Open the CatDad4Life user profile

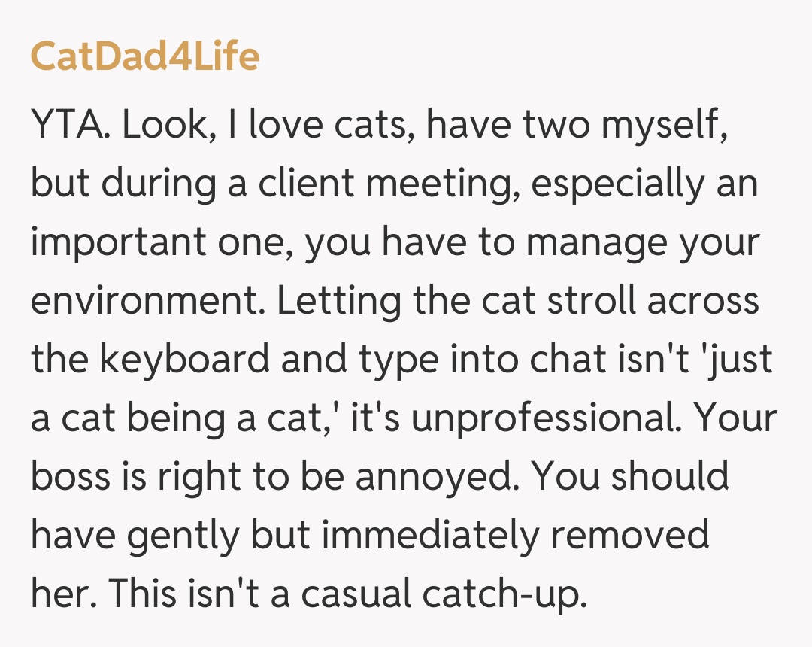pyautogui.click(x=145, y=56)
